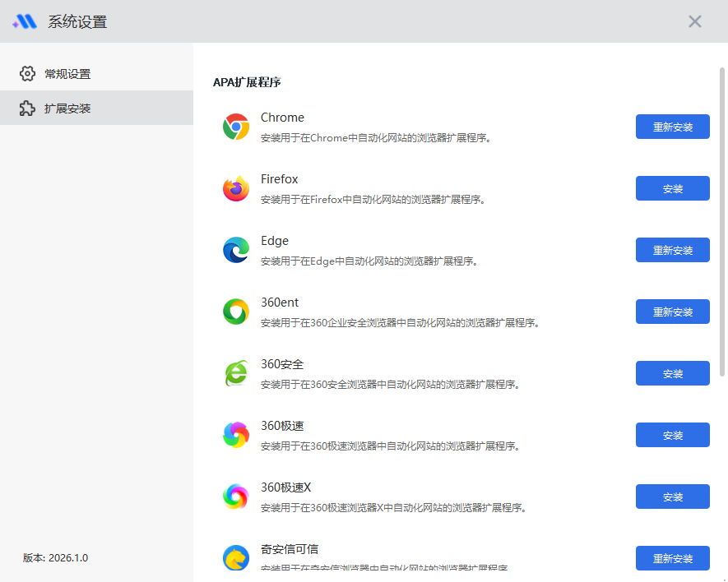Screen dimensions: 728x582
Task: Click the 360ent browser icon
Action: tap(236, 312)
